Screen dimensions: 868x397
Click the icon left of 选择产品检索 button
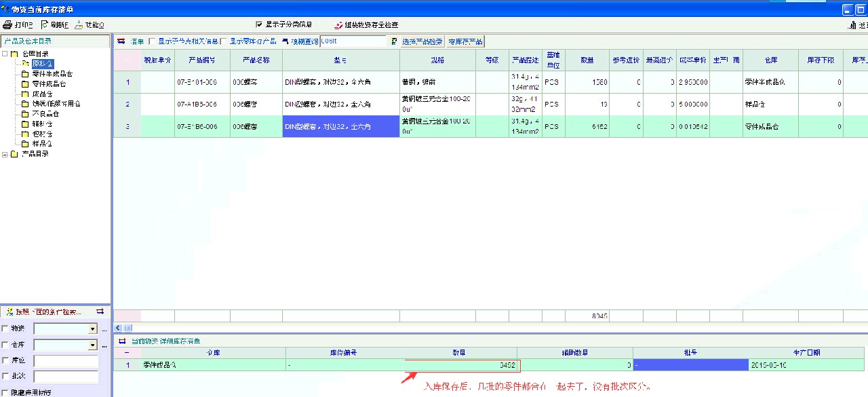394,41
